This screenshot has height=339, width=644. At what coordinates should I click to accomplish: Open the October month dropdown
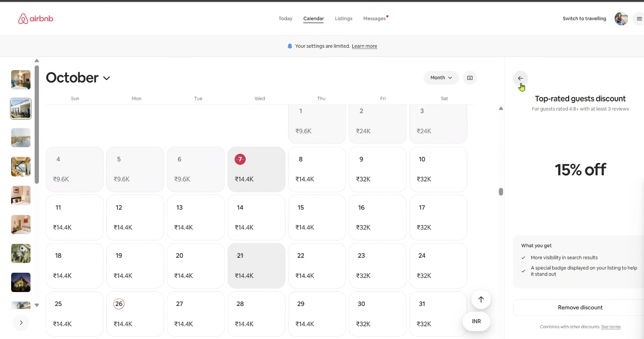(x=78, y=78)
